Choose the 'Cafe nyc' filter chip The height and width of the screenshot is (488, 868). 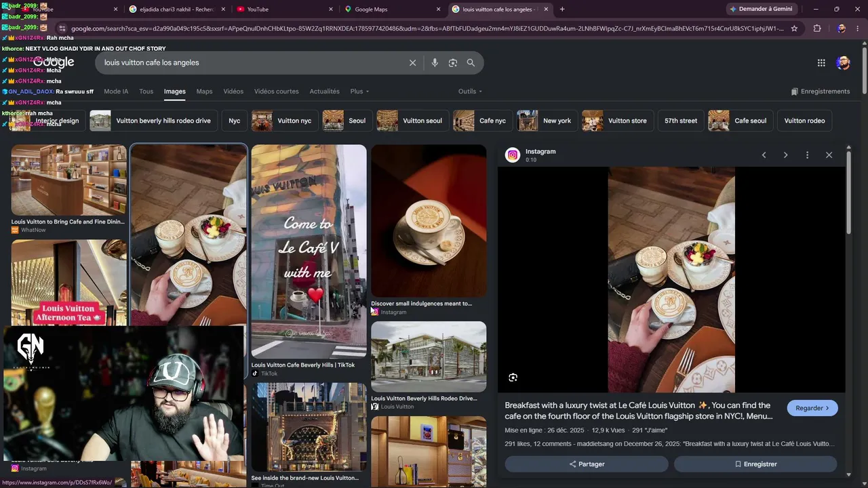(x=482, y=121)
